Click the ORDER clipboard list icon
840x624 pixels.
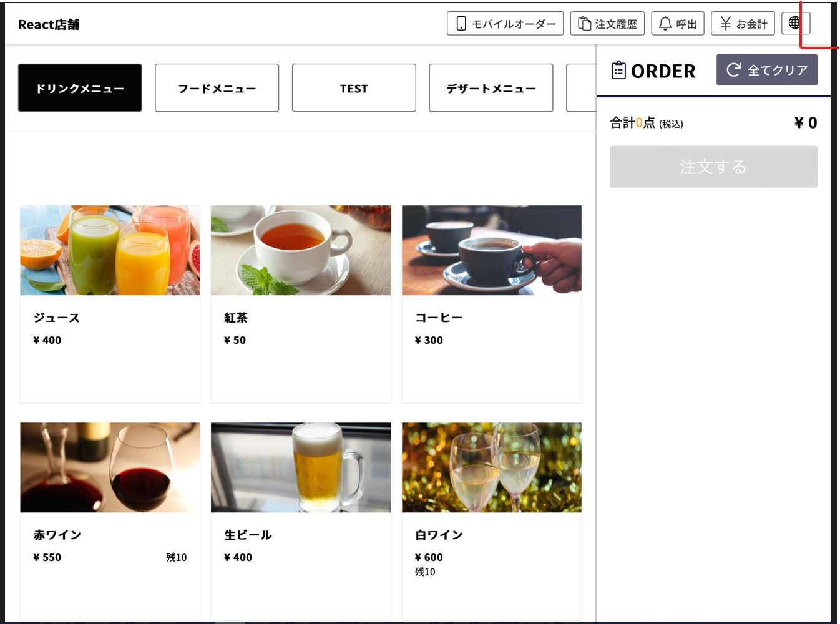click(618, 70)
